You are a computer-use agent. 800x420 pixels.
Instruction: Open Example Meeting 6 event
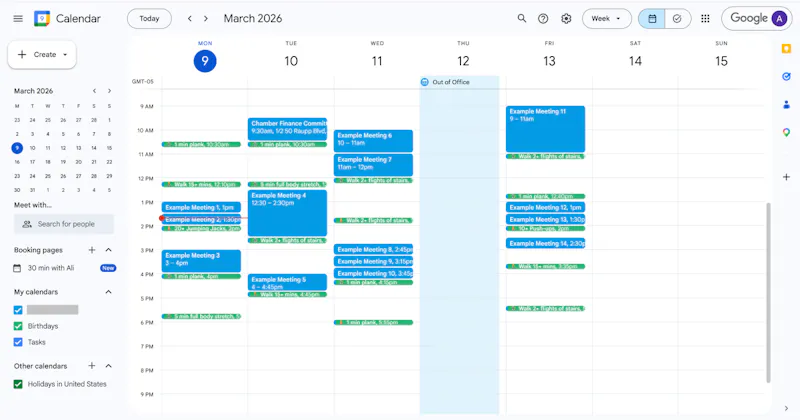pos(373,141)
